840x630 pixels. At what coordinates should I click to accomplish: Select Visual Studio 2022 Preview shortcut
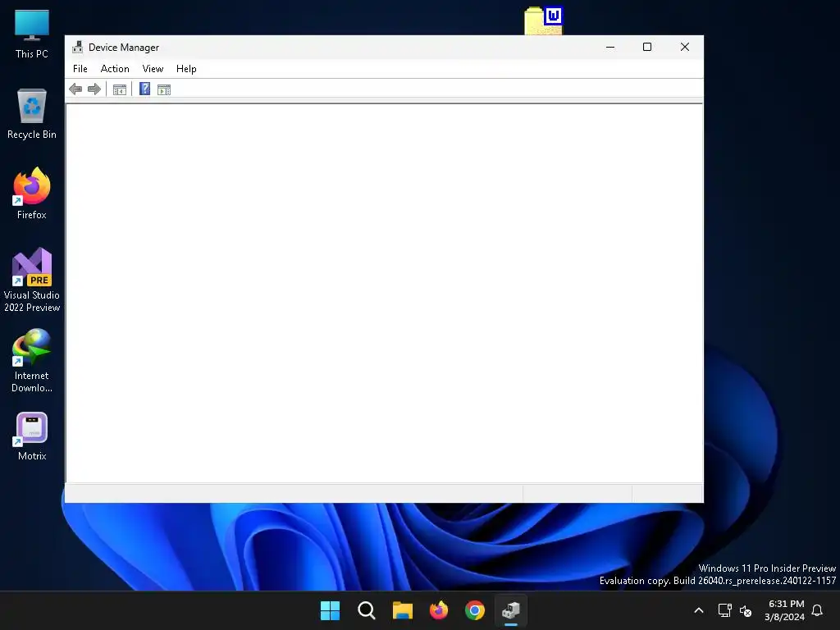click(32, 281)
